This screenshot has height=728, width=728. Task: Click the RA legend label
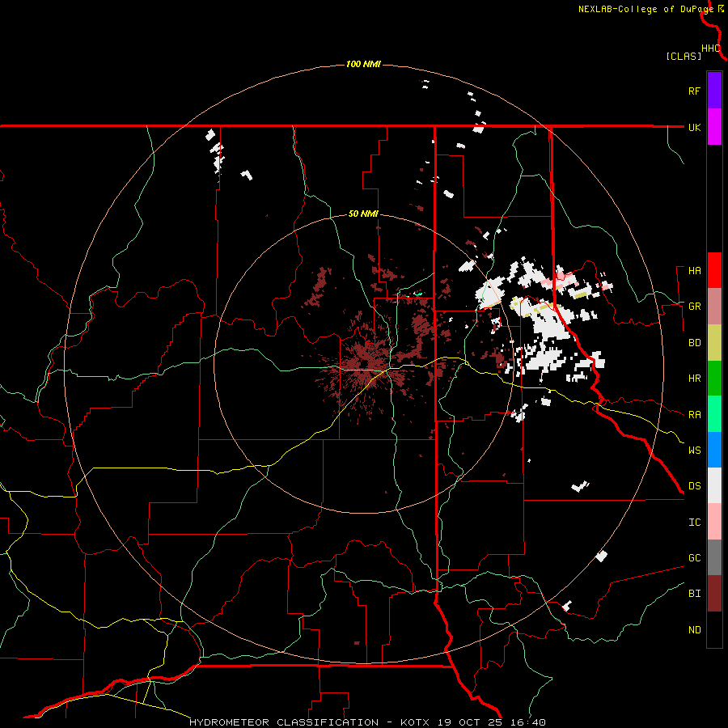695,415
